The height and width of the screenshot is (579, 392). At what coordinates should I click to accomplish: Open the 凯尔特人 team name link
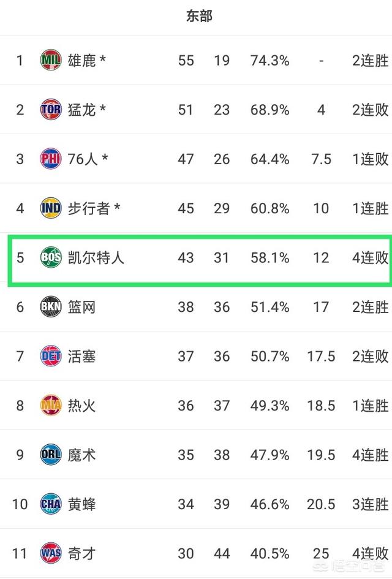click(x=96, y=257)
